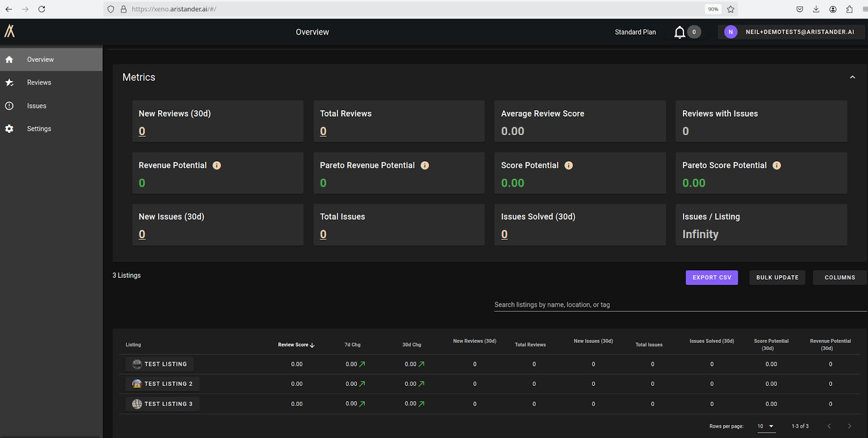This screenshot has width=868, height=438.
Task: Click the user email account button
Action: 791,32
